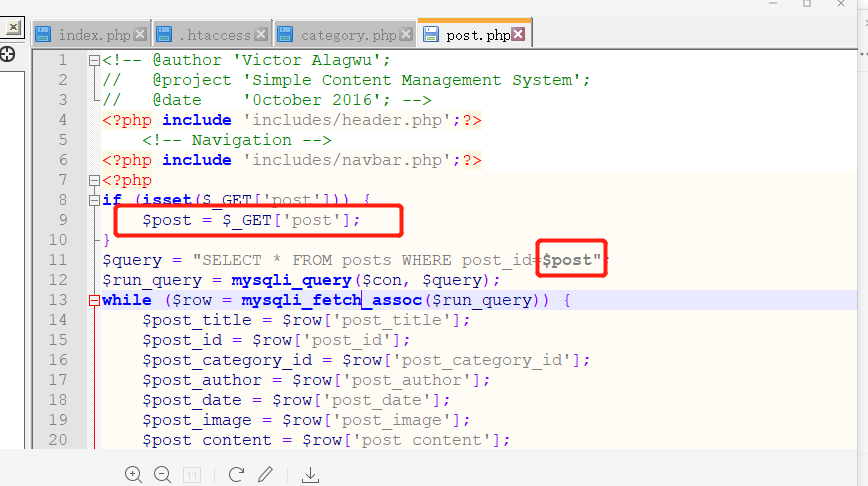Viewport: 868px width, 486px height.
Task: Click the $query variable on line 11
Action: tap(132, 260)
